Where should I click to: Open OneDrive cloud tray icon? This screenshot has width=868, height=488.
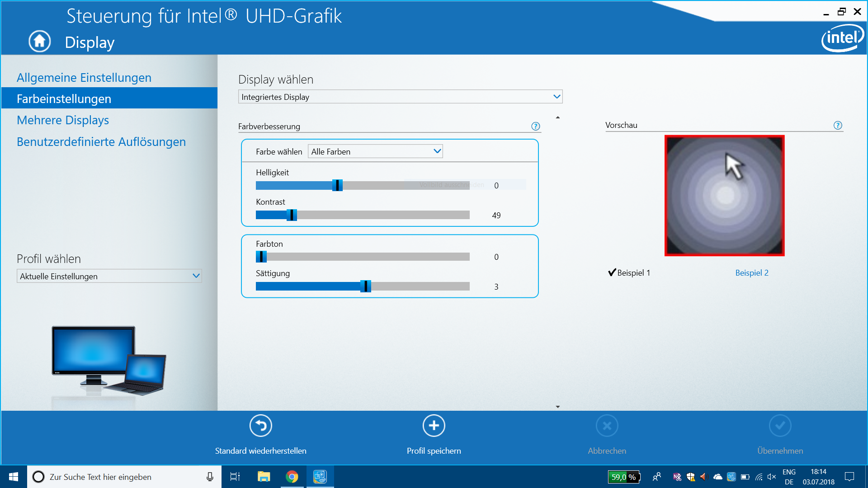pos(717,477)
